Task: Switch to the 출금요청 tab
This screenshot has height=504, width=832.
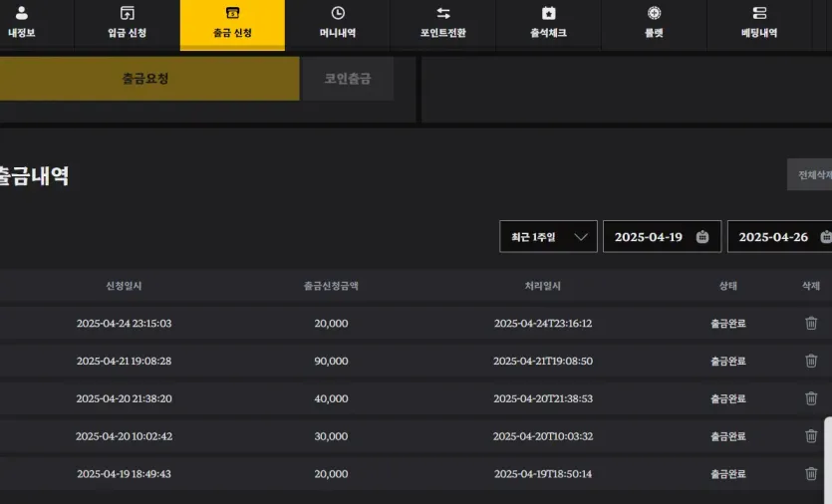Action: 149,79
